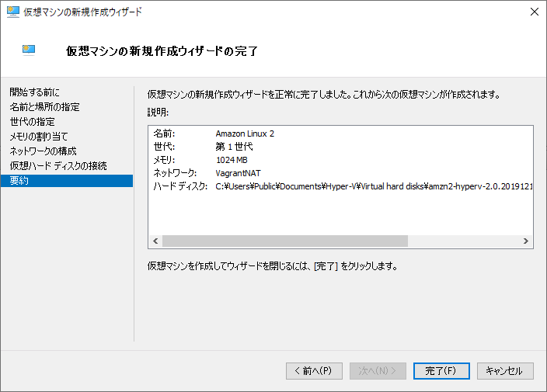Select the メモリの割り当て step

(x=39, y=137)
